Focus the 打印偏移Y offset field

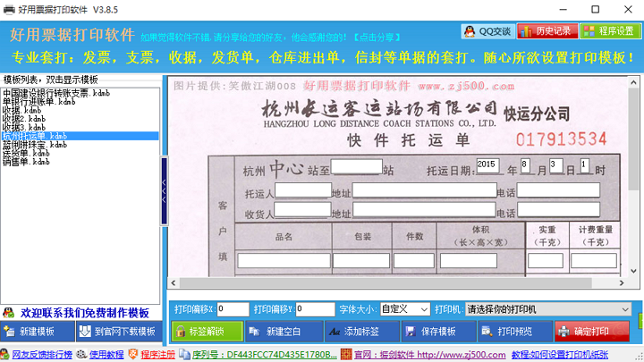point(315,309)
